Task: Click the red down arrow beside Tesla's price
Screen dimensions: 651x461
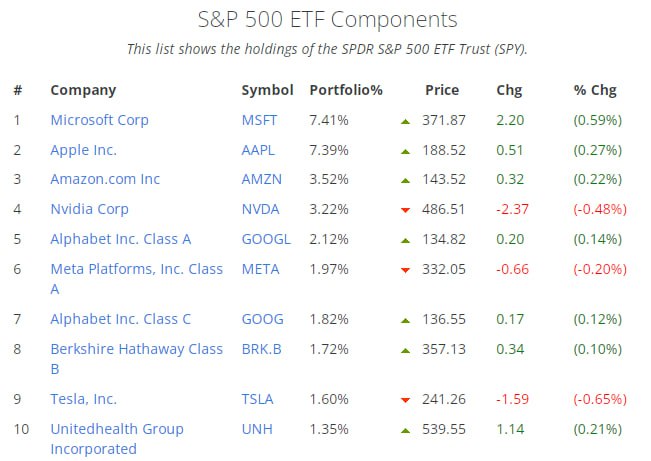Action: point(405,400)
